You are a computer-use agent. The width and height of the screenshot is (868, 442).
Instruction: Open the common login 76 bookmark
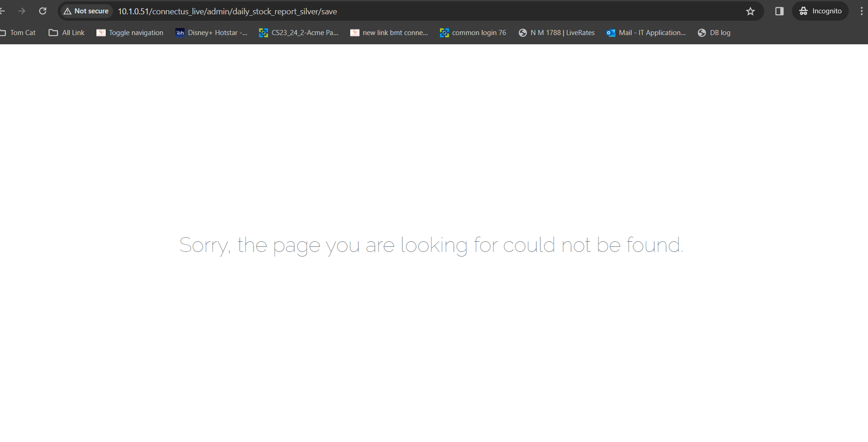(x=473, y=33)
